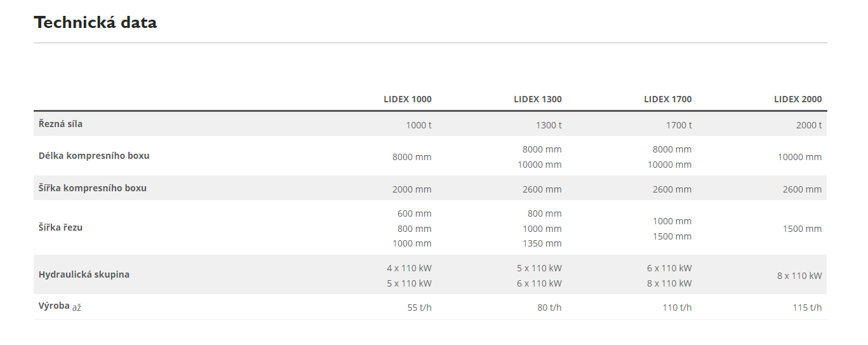Click the 110 t/h production value
This screenshot has width=868, height=345.
click(678, 308)
